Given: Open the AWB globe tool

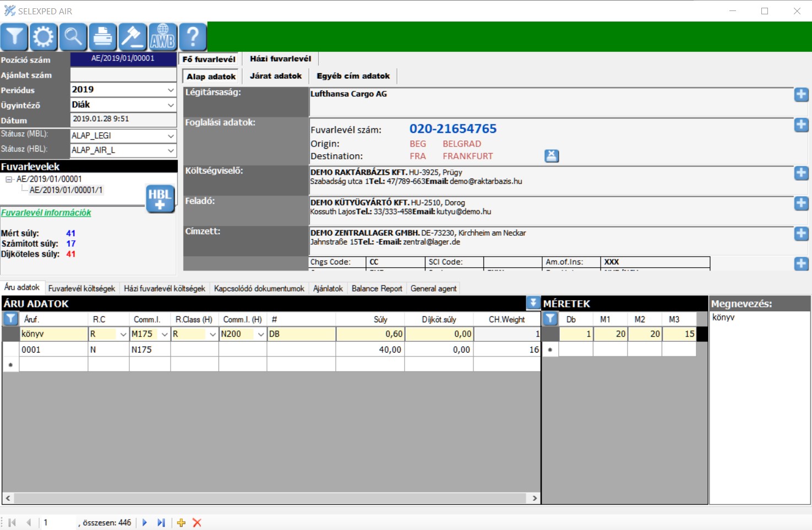Looking at the screenshot, I should [x=163, y=37].
